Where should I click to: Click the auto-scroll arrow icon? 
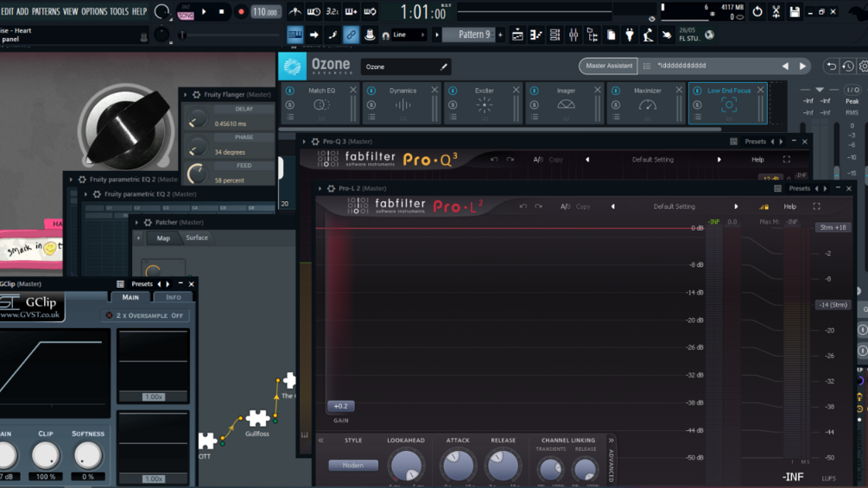(314, 35)
